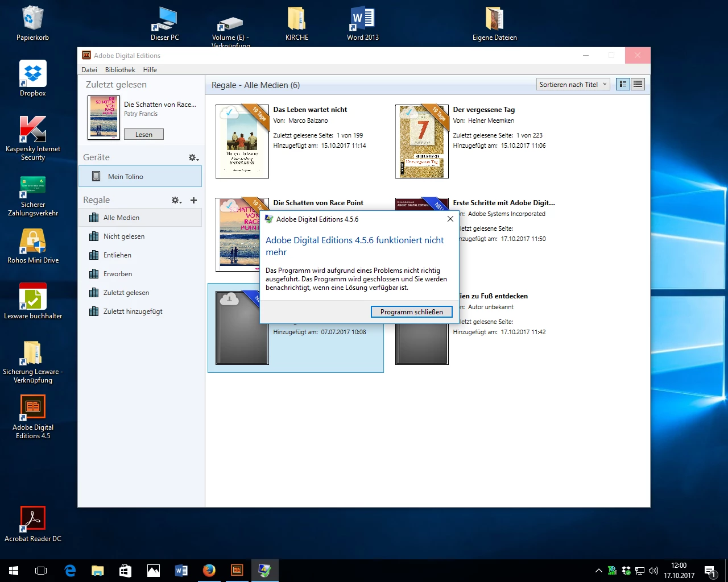The width and height of the screenshot is (728, 582).
Task: Open Task View in the taskbar
Action: pos(41,571)
